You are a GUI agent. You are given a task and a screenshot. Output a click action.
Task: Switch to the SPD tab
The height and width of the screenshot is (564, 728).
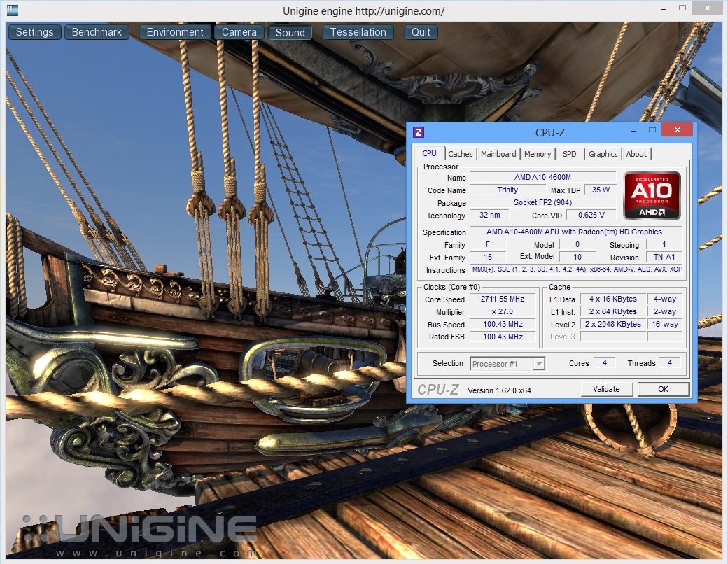(x=569, y=154)
